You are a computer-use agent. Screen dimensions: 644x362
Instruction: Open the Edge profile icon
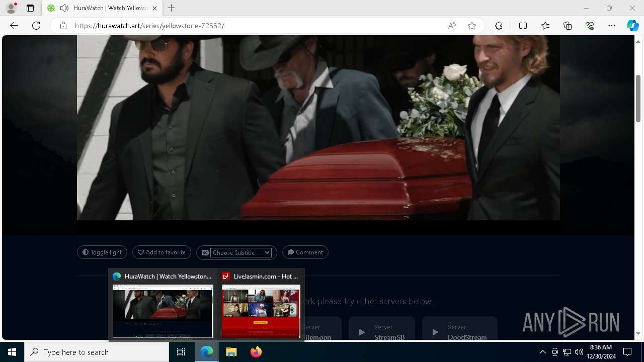click(11, 8)
